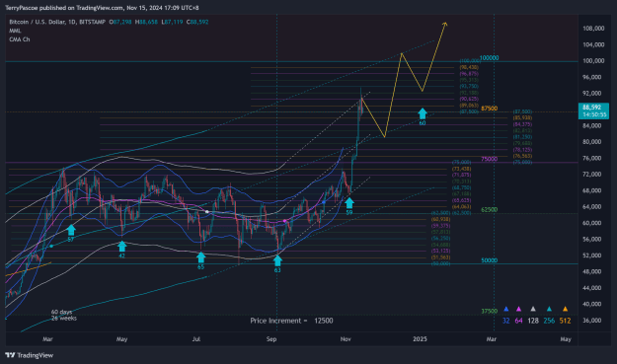Click the 37500 level label
The width and height of the screenshot is (617, 364).
(489, 311)
